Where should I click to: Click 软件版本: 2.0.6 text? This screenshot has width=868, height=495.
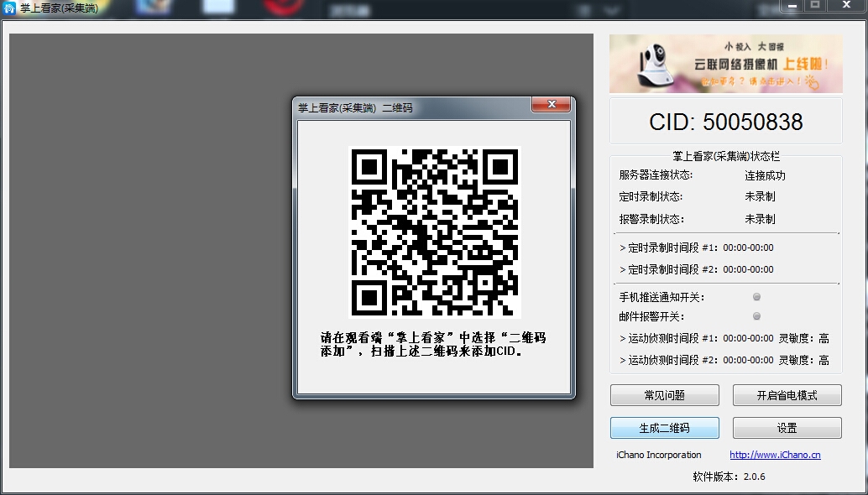pyautogui.click(x=729, y=477)
